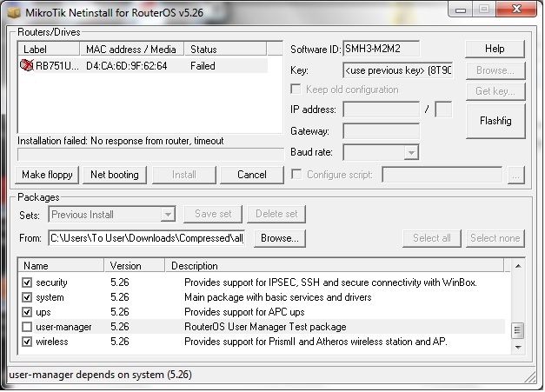Click the ups package version 5.26
545x392 pixels.
pos(120,312)
